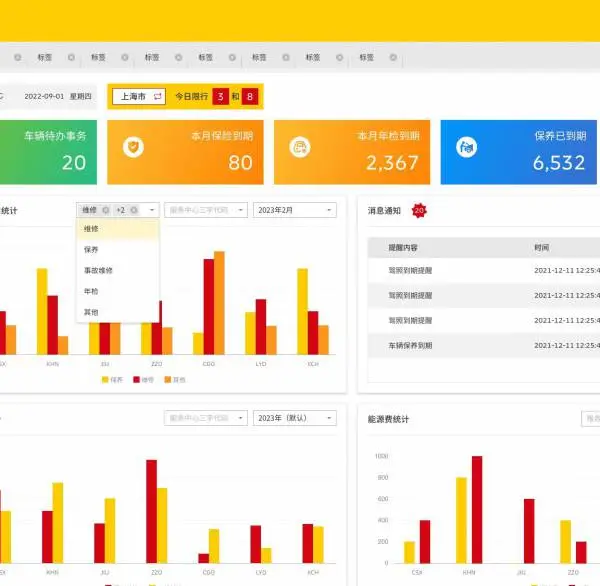This screenshot has height=586, width=600.
Task: Remove the 维修 tag from the multi-select
Action: (106, 210)
